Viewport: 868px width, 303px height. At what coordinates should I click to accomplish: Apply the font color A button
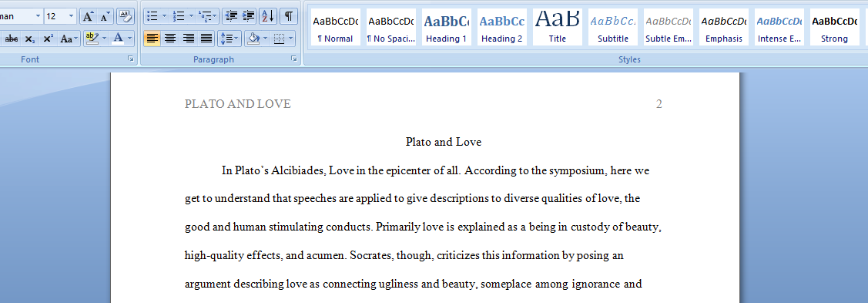coord(118,39)
